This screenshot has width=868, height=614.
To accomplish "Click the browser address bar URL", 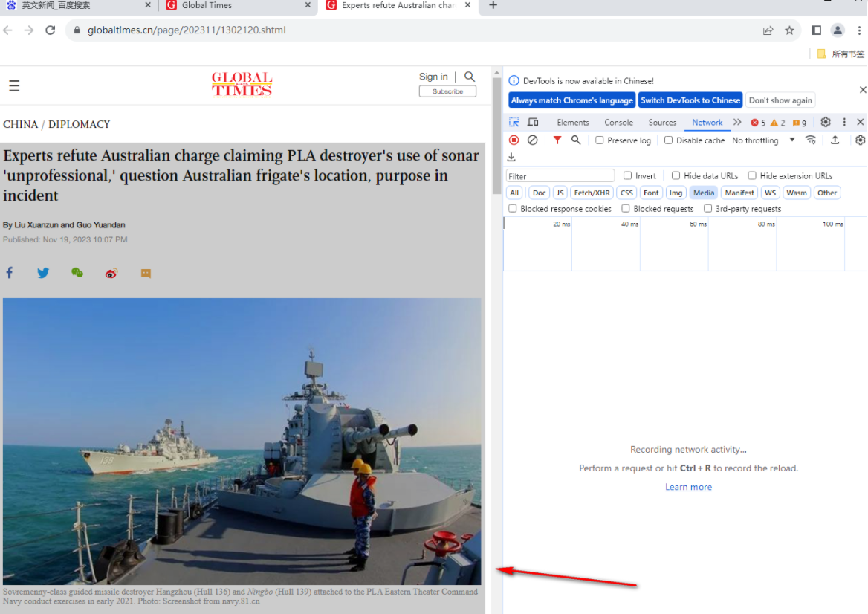I will [x=187, y=30].
